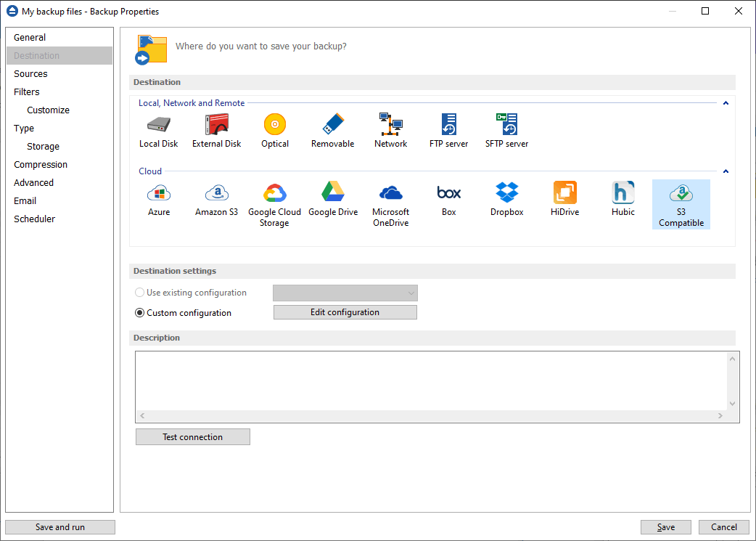Select Amazon S3 cloud destination

tap(216, 199)
